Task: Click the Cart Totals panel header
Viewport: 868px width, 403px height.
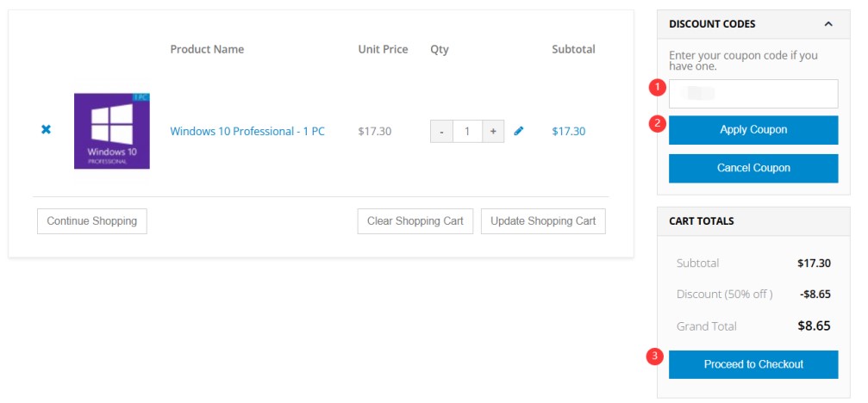Action: [753, 221]
